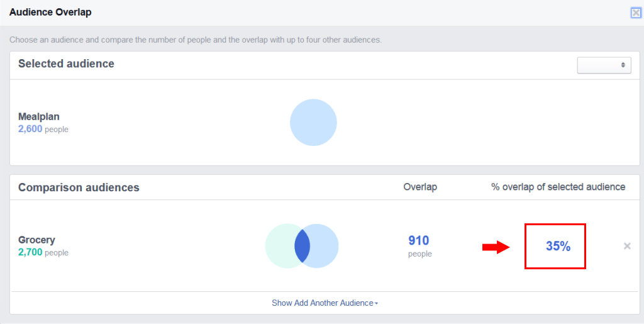Click the Overlap column header
The width and height of the screenshot is (644, 324).
(x=420, y=187)
